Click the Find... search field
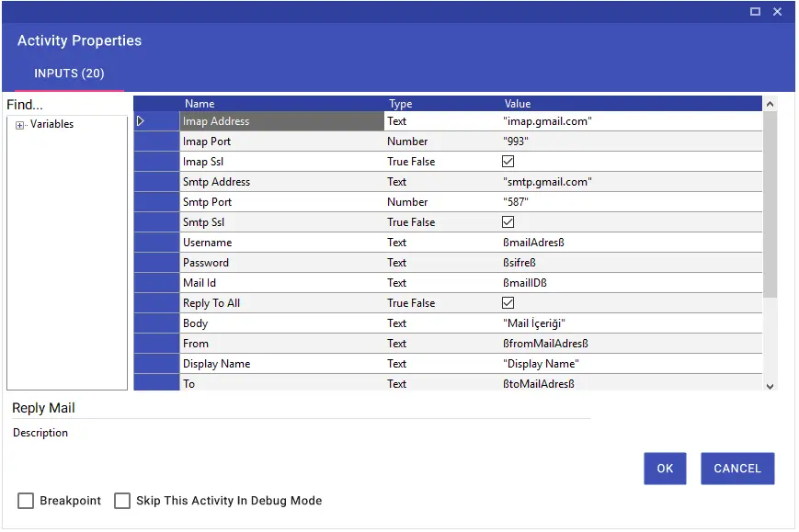799x532 pixels. click(x=66, y=105)
